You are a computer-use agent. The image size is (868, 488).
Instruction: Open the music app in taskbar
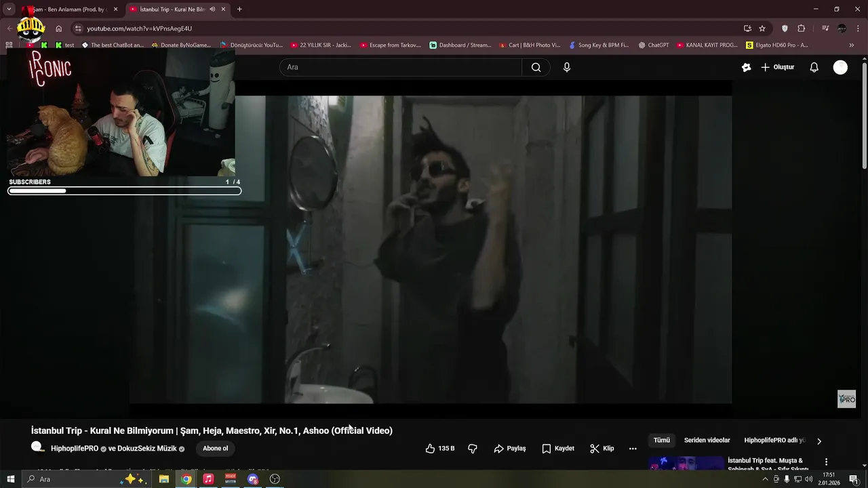tap(208, 479)
